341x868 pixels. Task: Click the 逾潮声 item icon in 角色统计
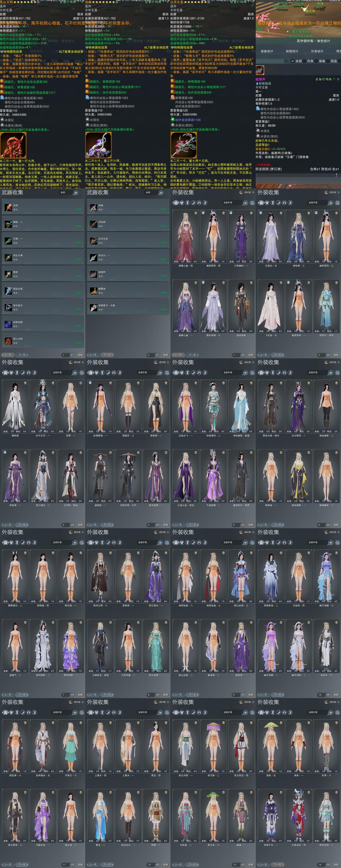coord(260,70)
